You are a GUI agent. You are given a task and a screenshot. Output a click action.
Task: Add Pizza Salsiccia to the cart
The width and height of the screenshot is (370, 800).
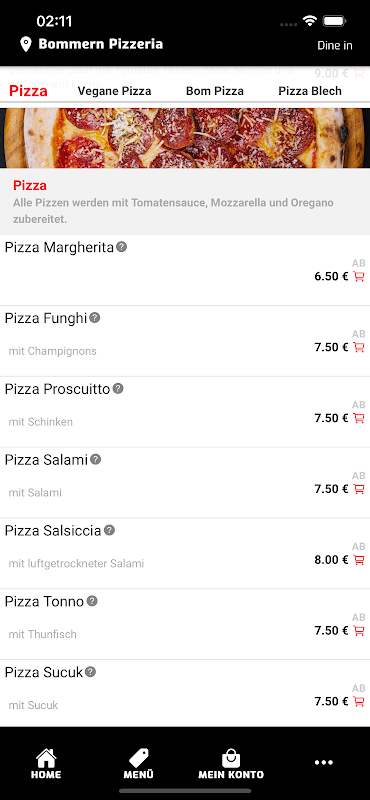click(x=359, y=560)
